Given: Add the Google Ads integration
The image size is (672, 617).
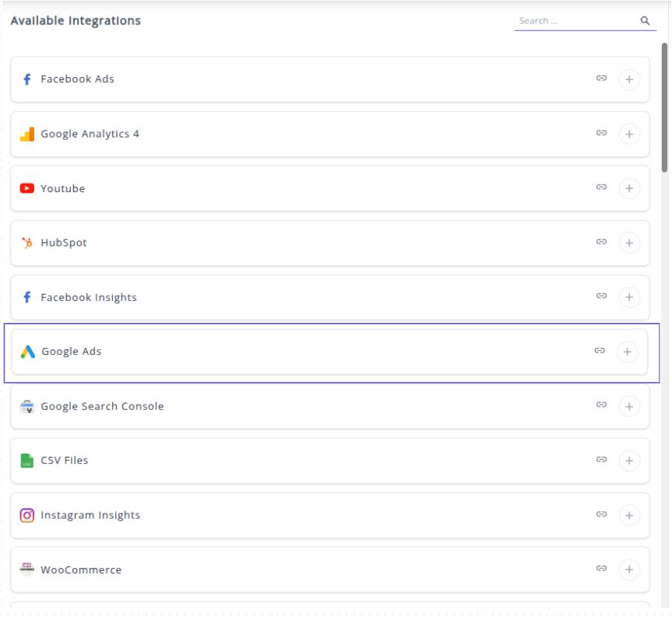Looking at the screenshot, I should coord(628,351).
